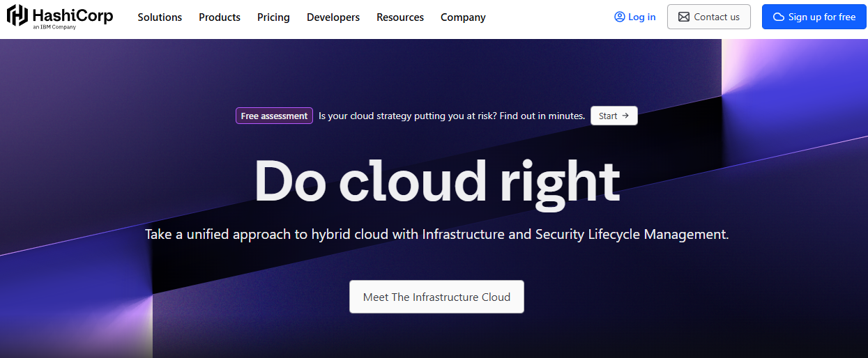Expand the Products navigation menu
The height and width of the screenshot is (358, 868).
coord(220,17)
